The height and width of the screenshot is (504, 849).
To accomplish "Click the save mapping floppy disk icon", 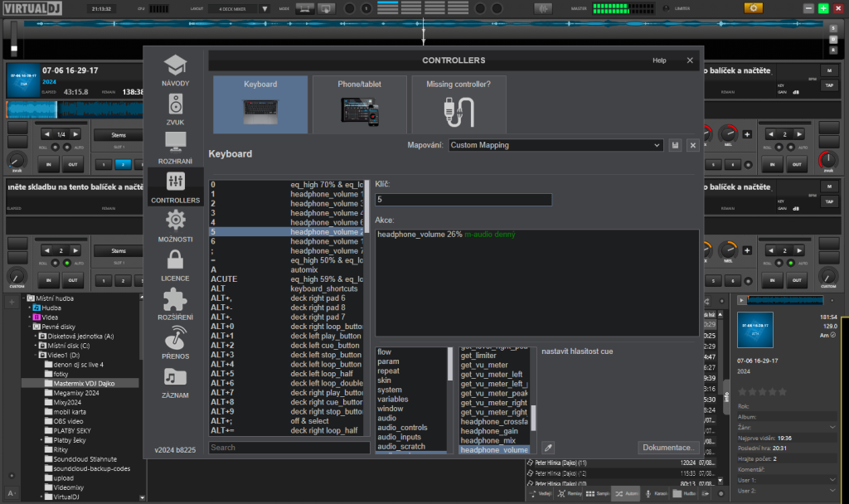I will pos(676,145).
